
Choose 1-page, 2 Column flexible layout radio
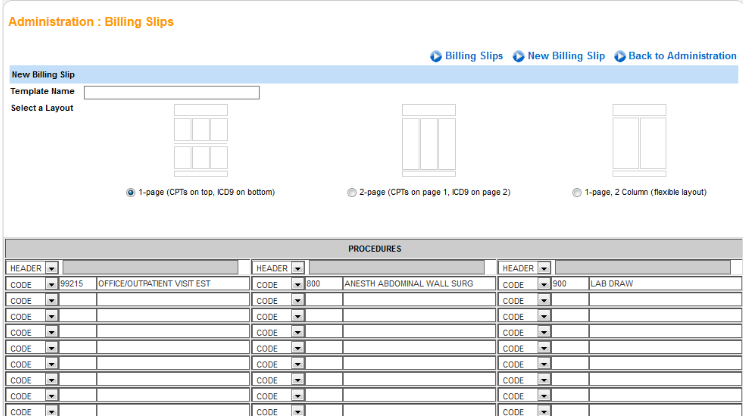[x=577, y=192]
